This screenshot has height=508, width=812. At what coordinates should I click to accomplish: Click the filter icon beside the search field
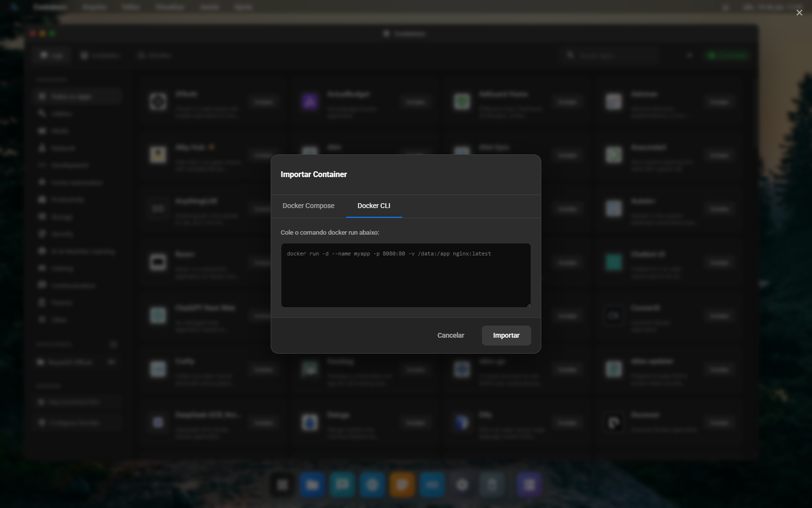tap(690, 55)
